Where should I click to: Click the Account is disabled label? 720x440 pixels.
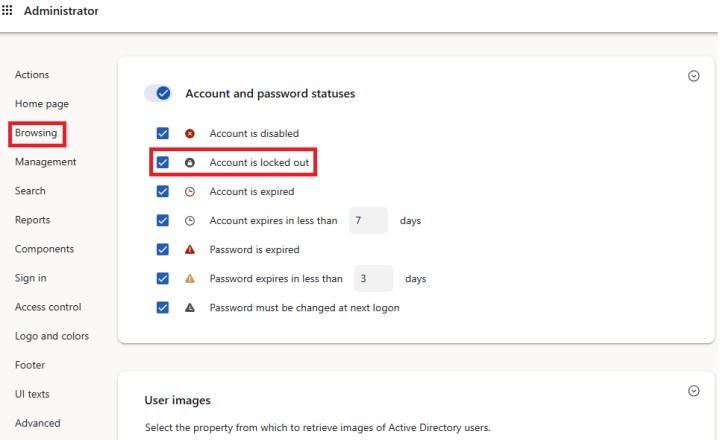254,133
